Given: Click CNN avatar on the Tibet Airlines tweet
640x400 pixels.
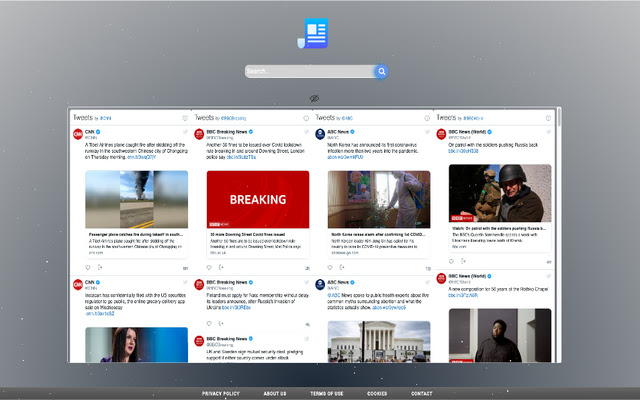Looking at the screenshot, I should click(78, 134).
